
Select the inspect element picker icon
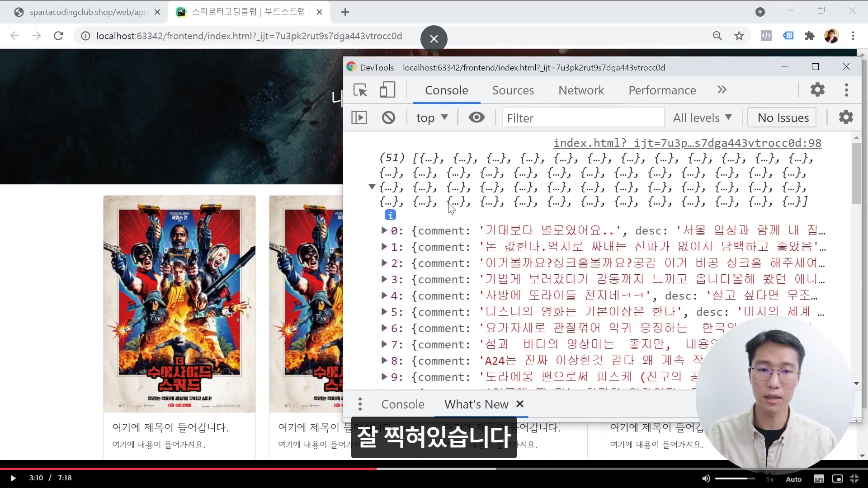pos(360,90)
